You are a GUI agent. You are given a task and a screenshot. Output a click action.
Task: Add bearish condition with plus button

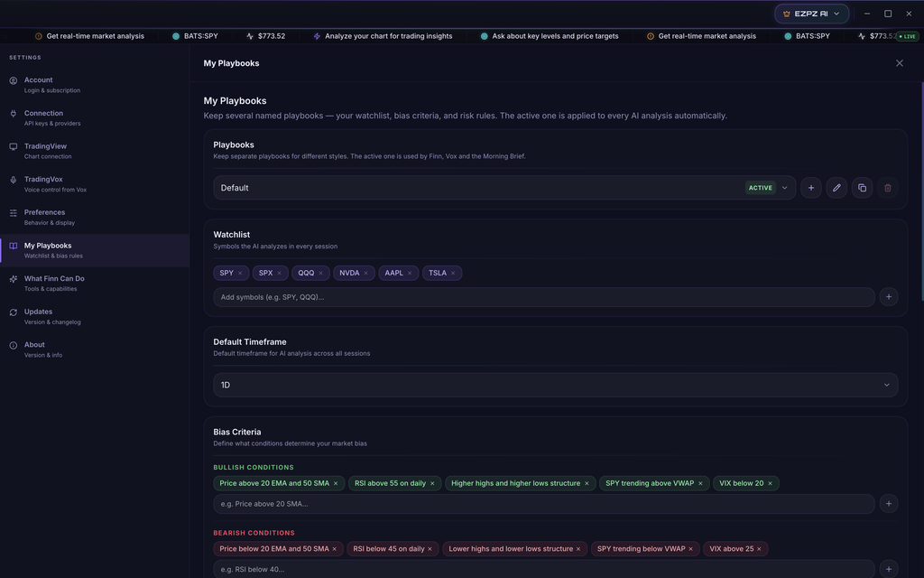click(x=889, y=569)
